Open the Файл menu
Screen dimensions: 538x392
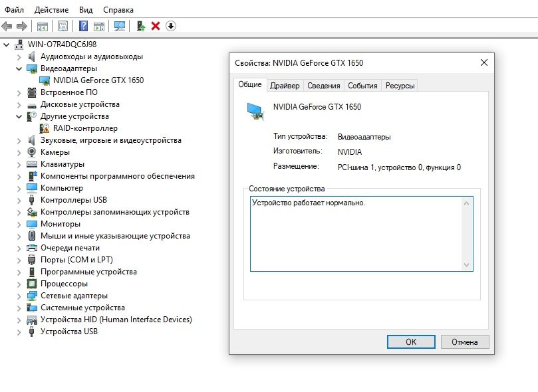(x=14, y=10)
